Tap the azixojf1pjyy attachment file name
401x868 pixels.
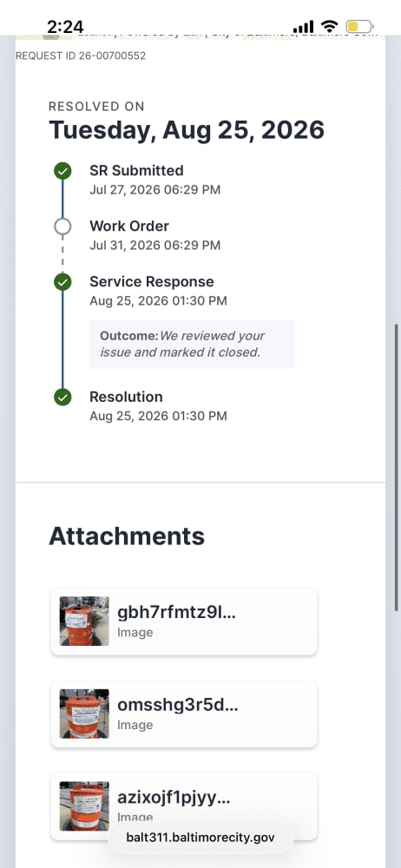click(x=174, y=798)
